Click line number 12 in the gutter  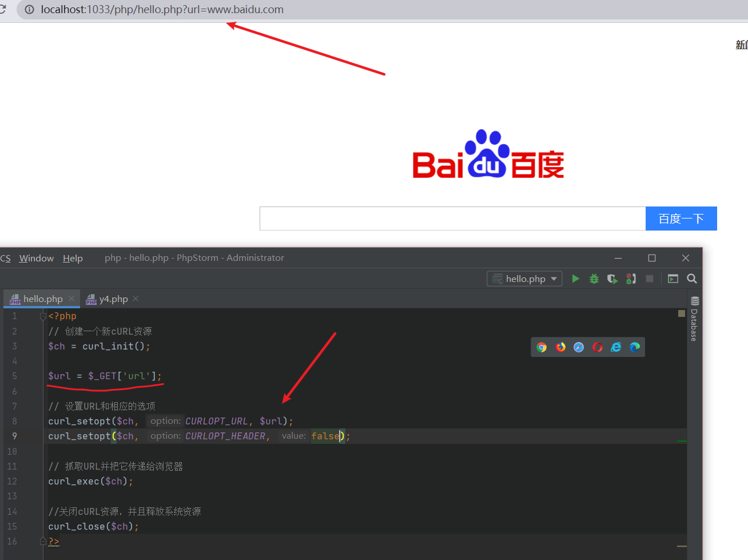(12, 481)
